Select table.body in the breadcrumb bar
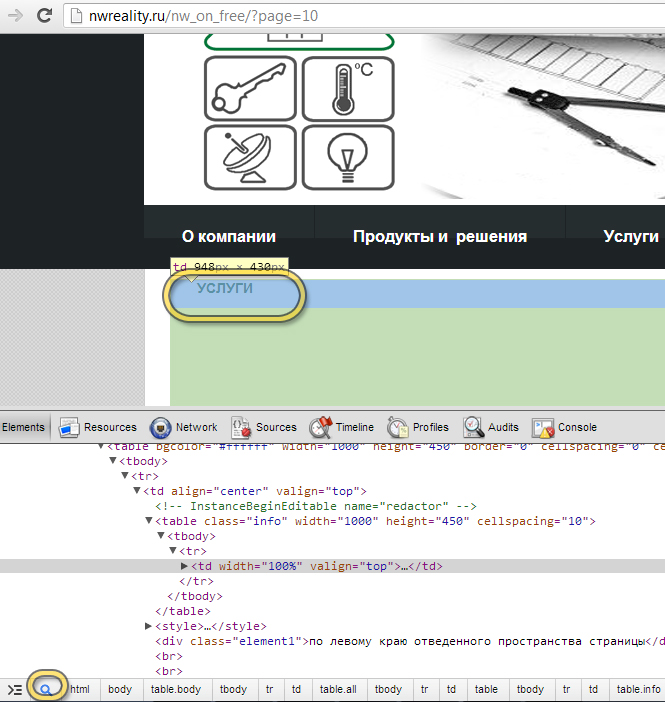The height and width of the screenshot is (702, 665). [x=176, y=689]
